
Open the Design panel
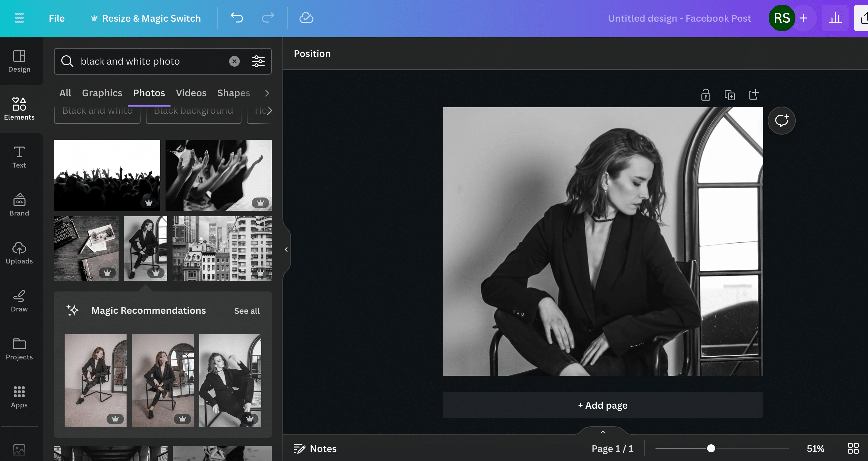point(19,61)
